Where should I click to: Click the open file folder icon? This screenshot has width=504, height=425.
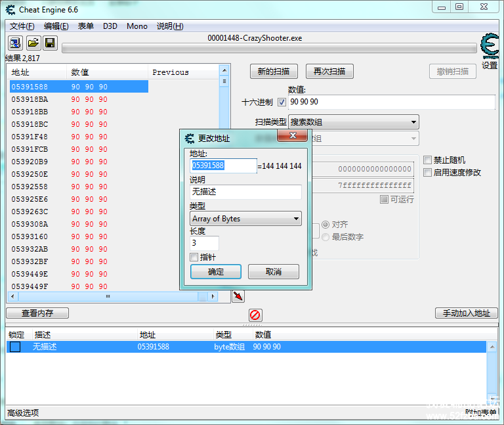point(33,43)
